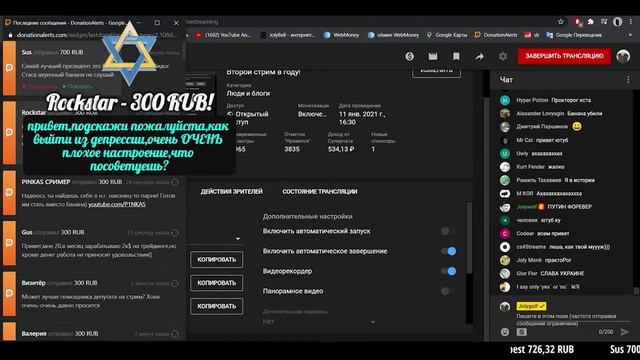Image resolution: width=640 pixels, height=360 pixels.
Task: Open Chrome profile avatar icon
Action: pyautogui.click(x=617, y=22)
